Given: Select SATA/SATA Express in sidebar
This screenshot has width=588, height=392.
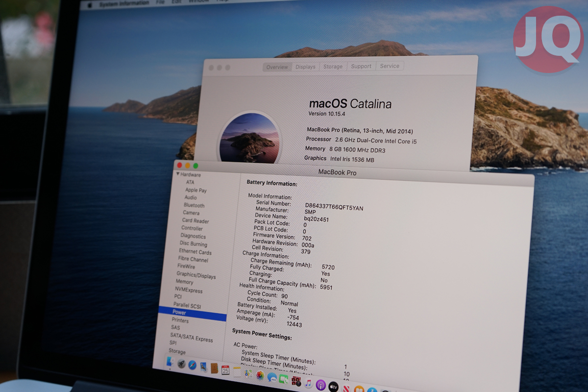Looking at the screenshot, I should tap(192, 338).
